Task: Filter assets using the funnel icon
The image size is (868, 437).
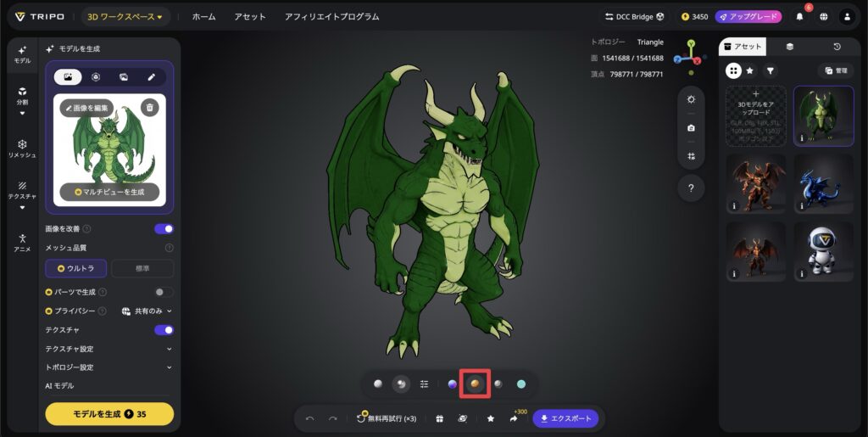Action: 770,71
